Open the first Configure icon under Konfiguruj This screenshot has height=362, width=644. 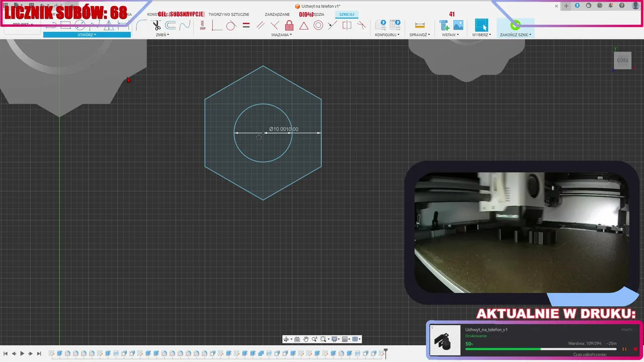(x=381, y=25)
